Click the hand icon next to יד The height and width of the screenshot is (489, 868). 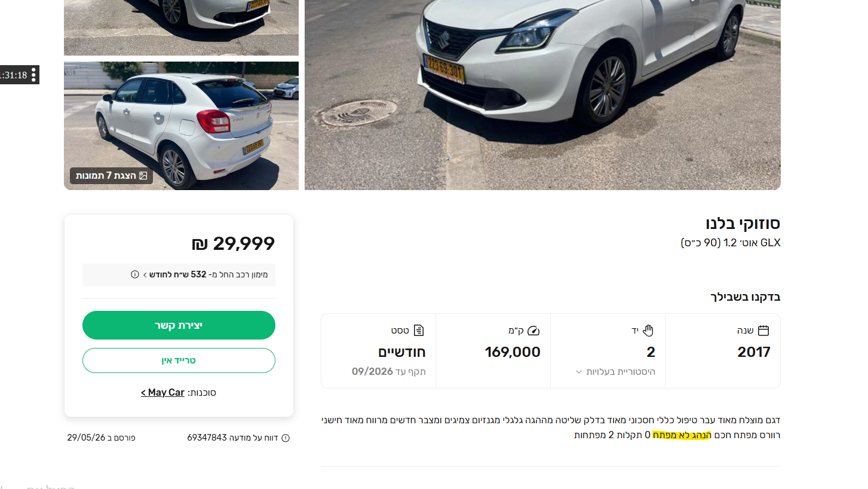649,330
